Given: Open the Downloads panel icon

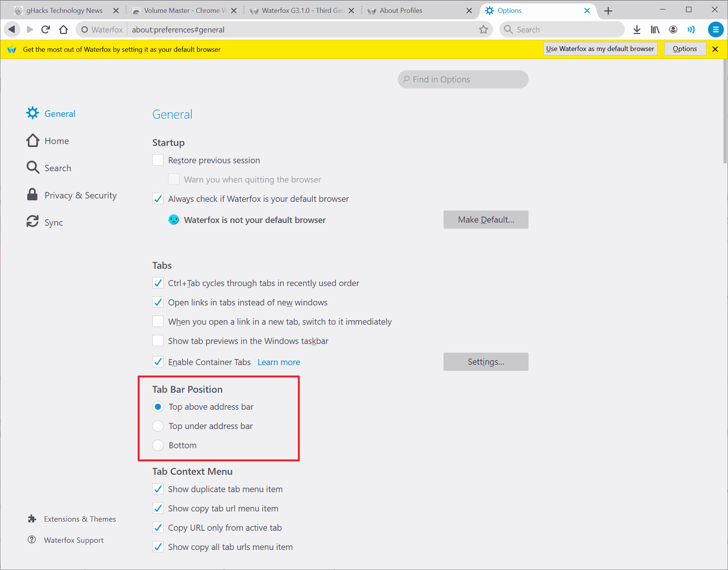Looking at the screenshot, I should click(637, 29).
